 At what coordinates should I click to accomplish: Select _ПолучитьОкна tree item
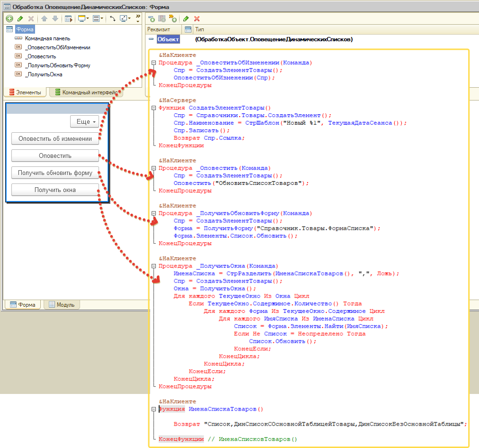tap(44, 74)
